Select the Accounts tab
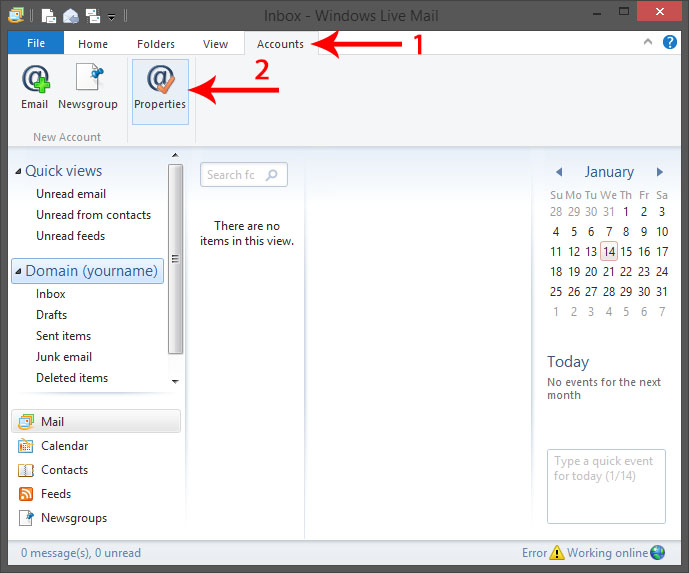 tap(280, 44)
